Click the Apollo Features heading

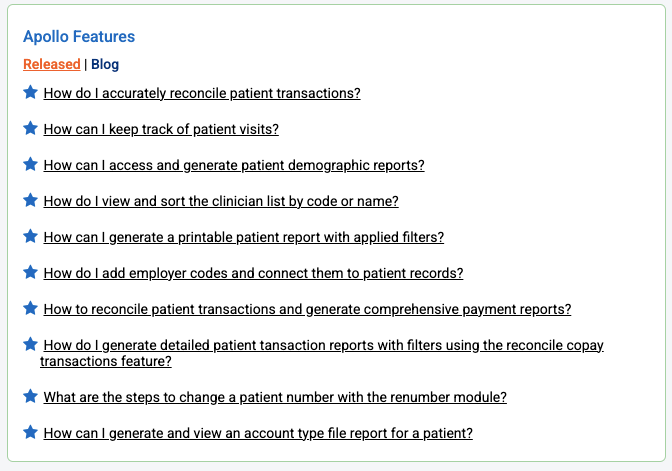tap(79, 37)
